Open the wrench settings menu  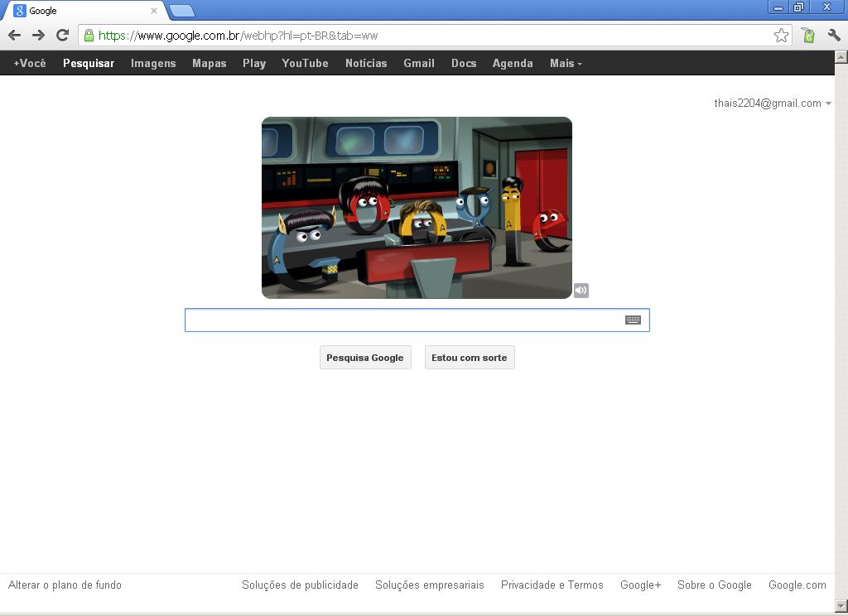pyautogui.click(x=832, y=35)
